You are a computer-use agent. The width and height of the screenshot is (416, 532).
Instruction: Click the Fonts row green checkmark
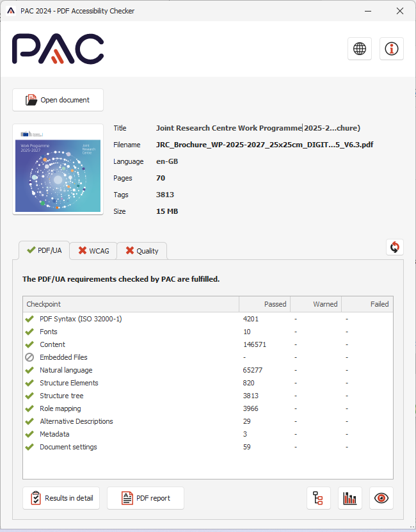tap(29, 332)
